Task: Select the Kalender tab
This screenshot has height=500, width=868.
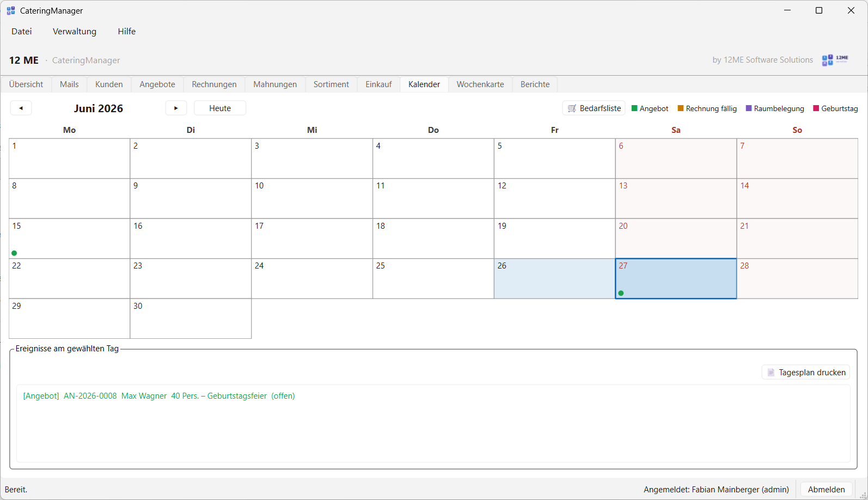Action: pos(424,84)
